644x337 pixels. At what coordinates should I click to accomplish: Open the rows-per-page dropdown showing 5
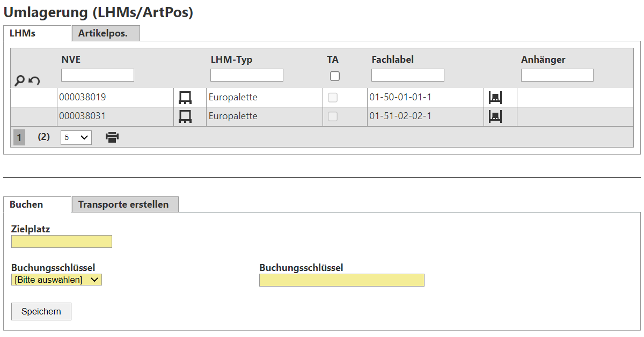pyautogui.click(x=76, y=138)
